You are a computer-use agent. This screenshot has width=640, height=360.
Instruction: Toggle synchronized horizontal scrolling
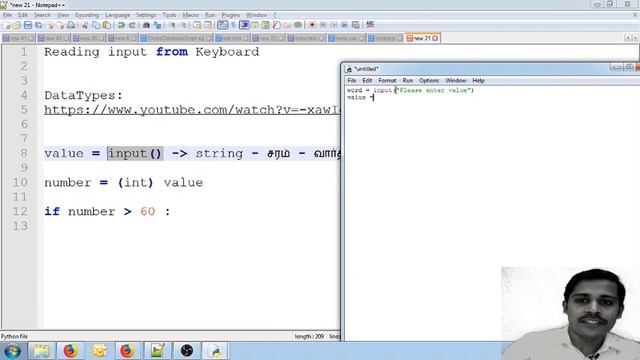208,25
